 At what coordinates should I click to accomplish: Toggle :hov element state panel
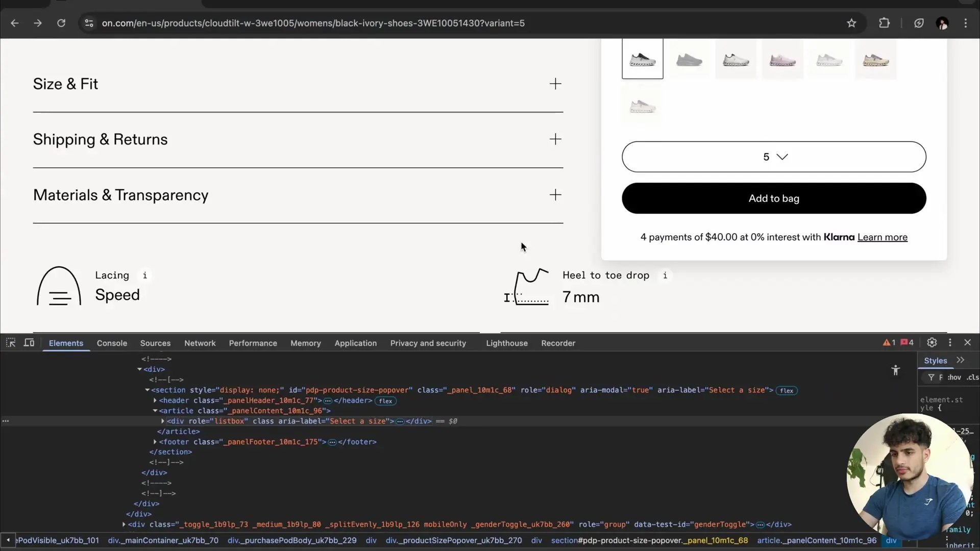(x=954, y=377)
